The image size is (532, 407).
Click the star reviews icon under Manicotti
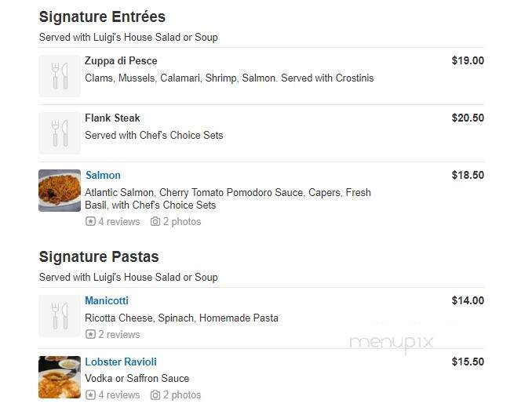[90, 334]
